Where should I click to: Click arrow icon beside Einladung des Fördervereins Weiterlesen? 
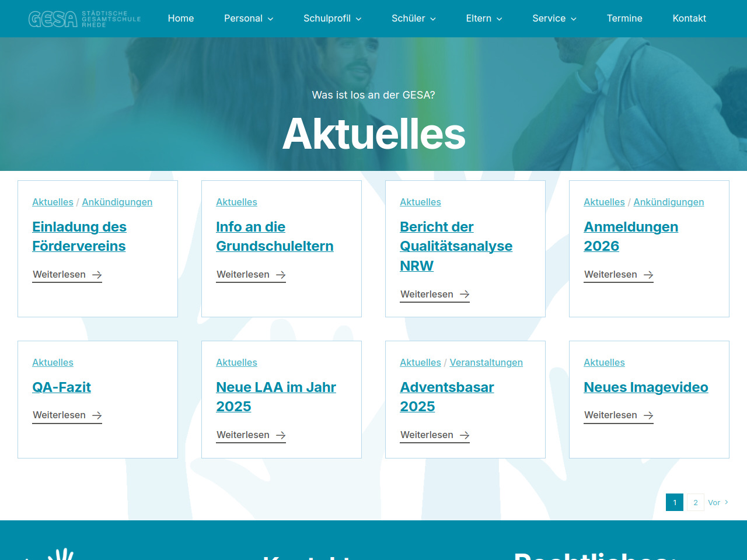97,275
